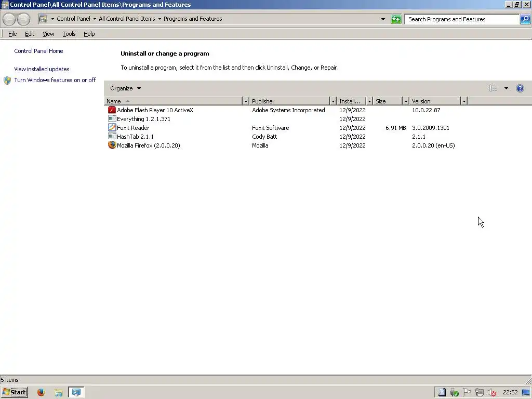
Task: Click All Control Panel Items breadcrumb
Action: (127, 19)
